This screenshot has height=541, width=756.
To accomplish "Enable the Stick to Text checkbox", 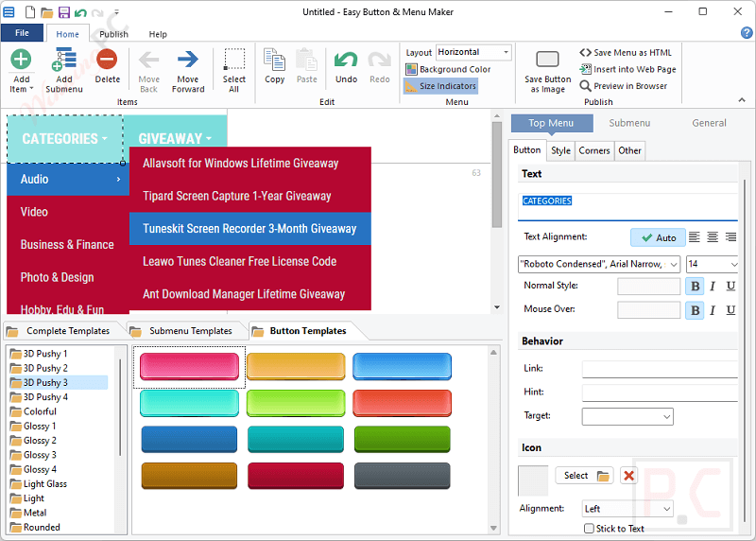I will (x=589, y=529).
